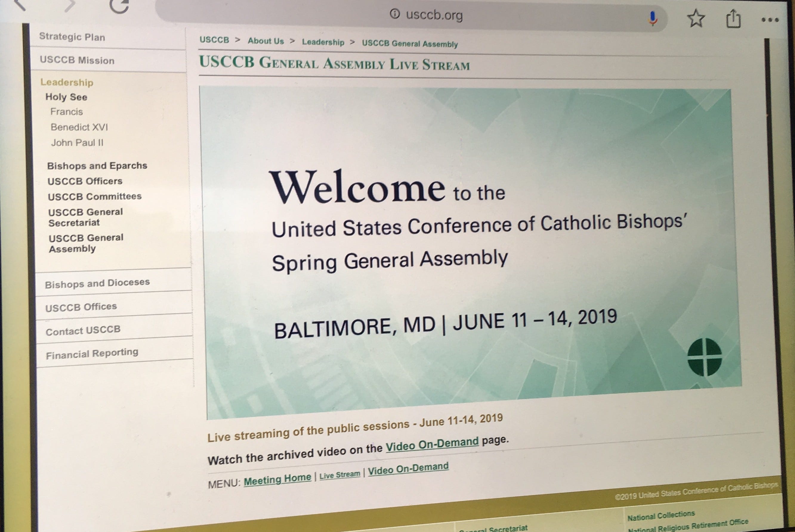This screenshot has height=532, width=795.
Task: Click the USCCB breadcrumb link
Action: [214, 40]
